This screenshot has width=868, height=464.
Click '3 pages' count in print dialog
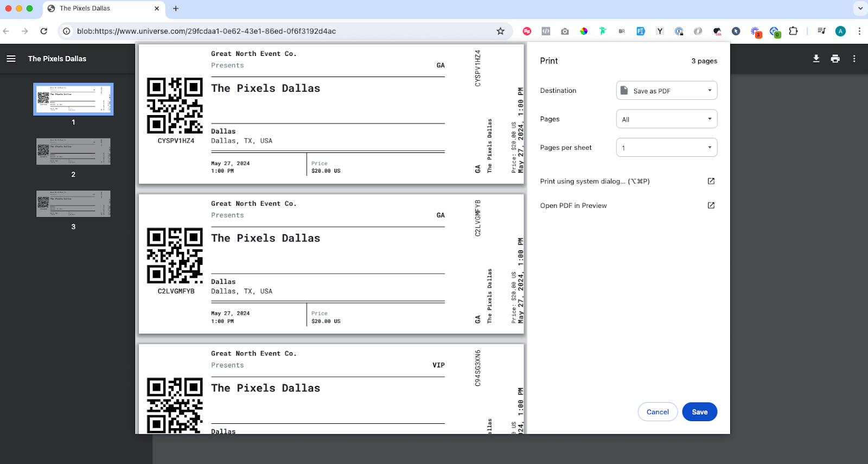704,61
